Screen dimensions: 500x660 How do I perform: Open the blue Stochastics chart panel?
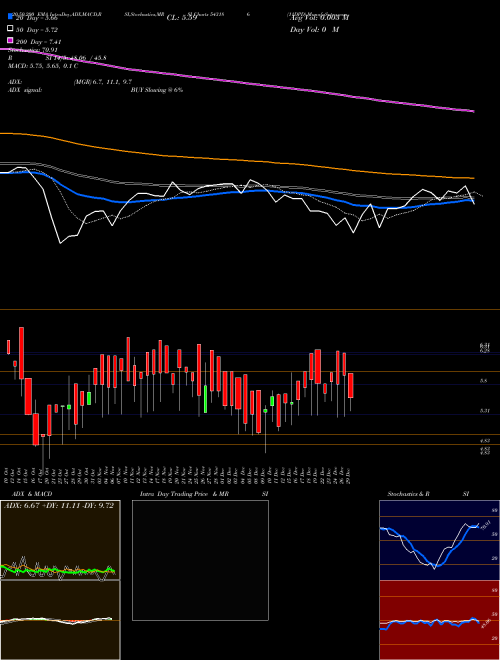(439, 540)
